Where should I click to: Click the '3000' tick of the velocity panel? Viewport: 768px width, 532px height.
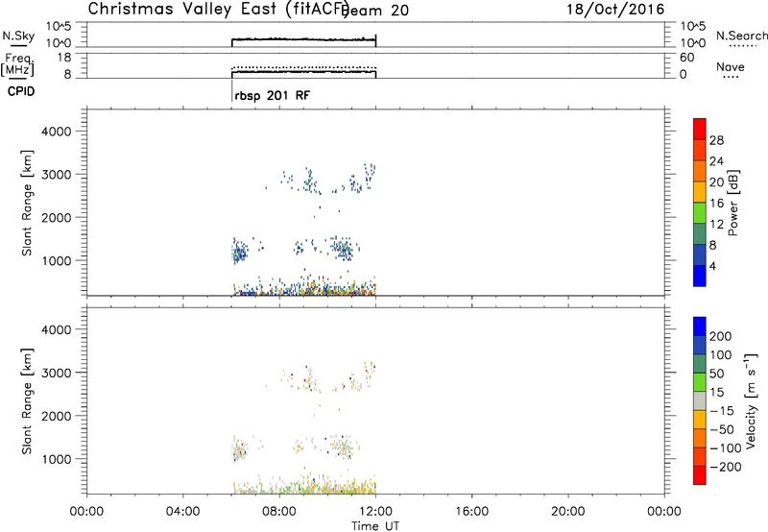point(57,374)
